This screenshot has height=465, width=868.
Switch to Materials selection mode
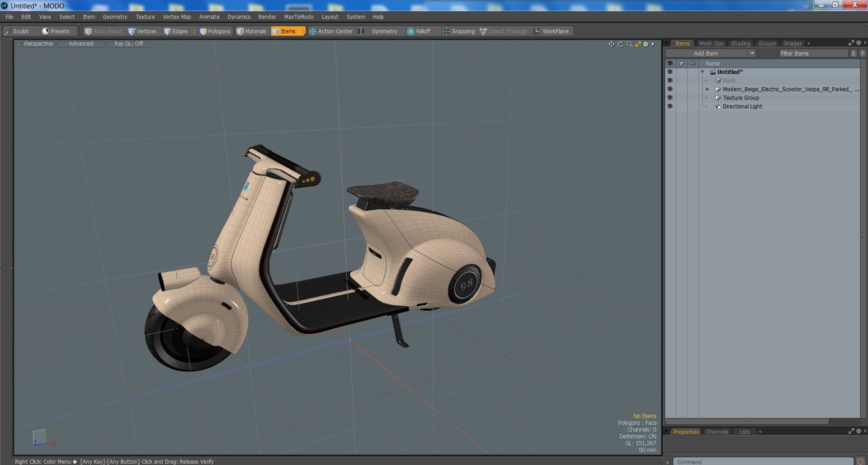[252, 31]
